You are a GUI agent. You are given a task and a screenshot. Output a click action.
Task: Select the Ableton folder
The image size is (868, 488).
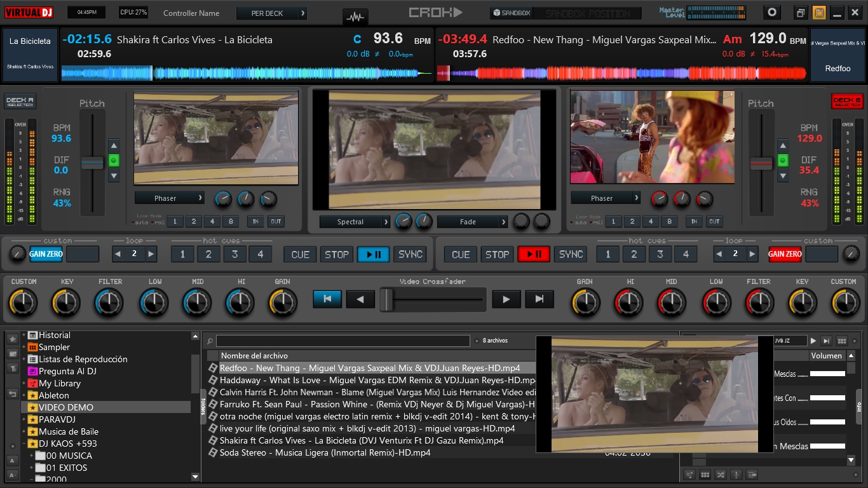[54, 395]
